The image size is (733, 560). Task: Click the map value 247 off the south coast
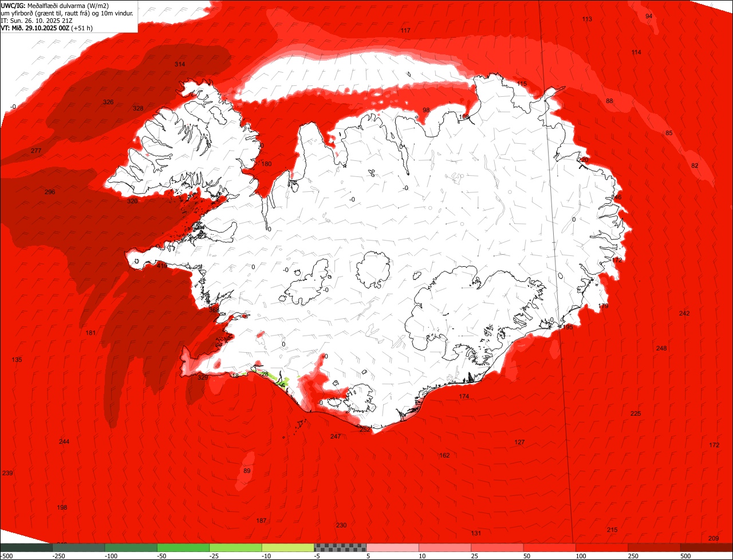[x=336, y=436]
